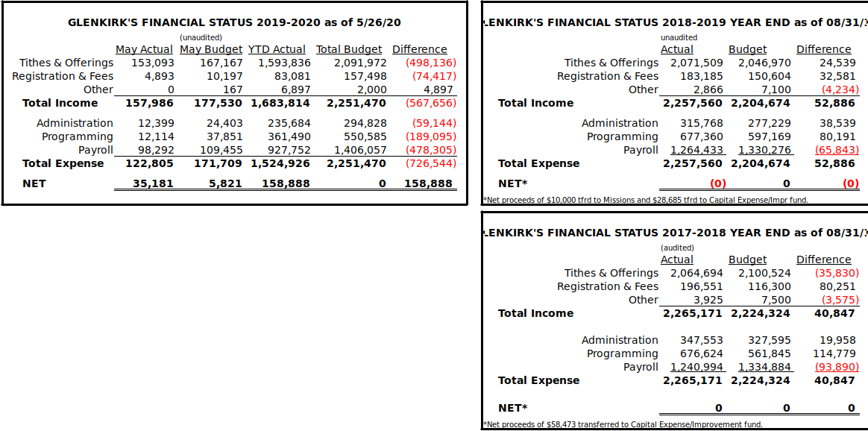Click 2017-2018 administration budget 327,595

[770, 340]
